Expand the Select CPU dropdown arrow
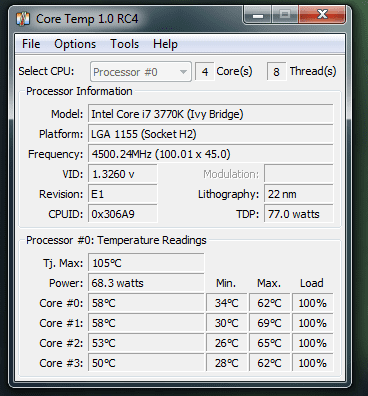368x396 pixels. [183, 72]
